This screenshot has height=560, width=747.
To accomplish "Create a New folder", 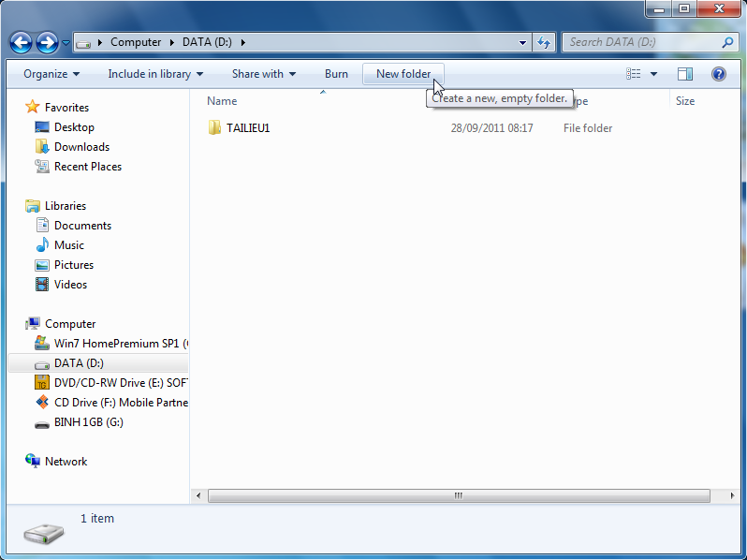I will tap(403, 74).
